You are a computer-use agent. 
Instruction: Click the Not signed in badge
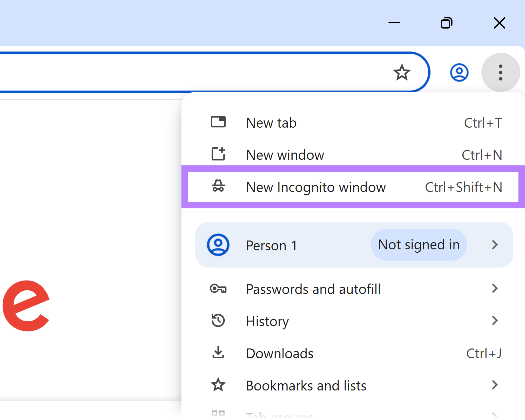pyautogui.click(x=419, y=244)
